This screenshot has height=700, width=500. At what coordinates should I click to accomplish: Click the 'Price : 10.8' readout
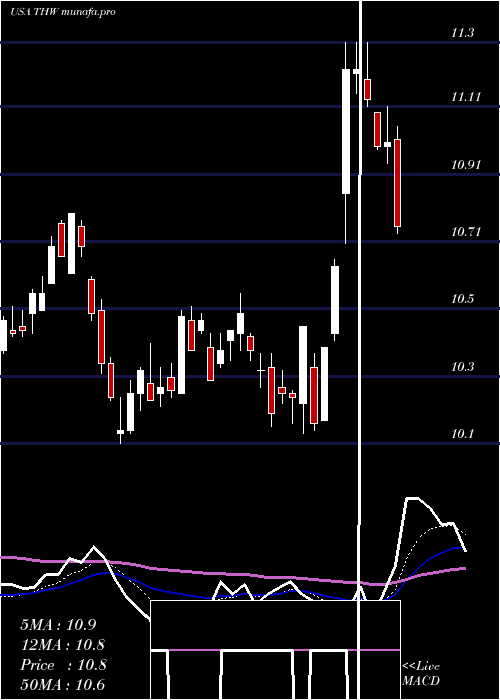point(63,665)
